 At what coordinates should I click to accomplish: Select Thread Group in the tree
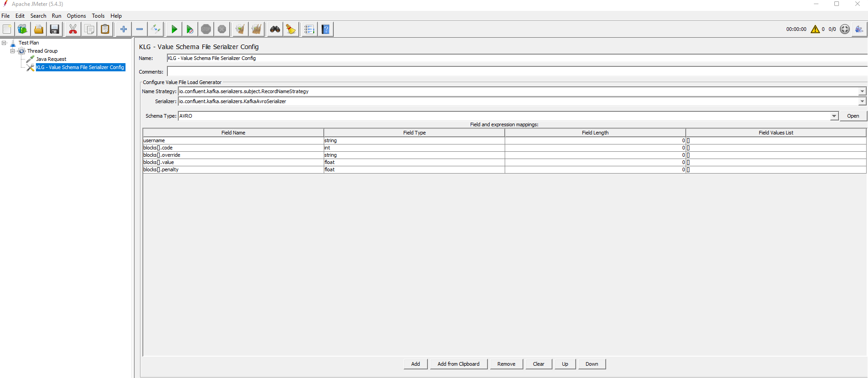[42, 51]
